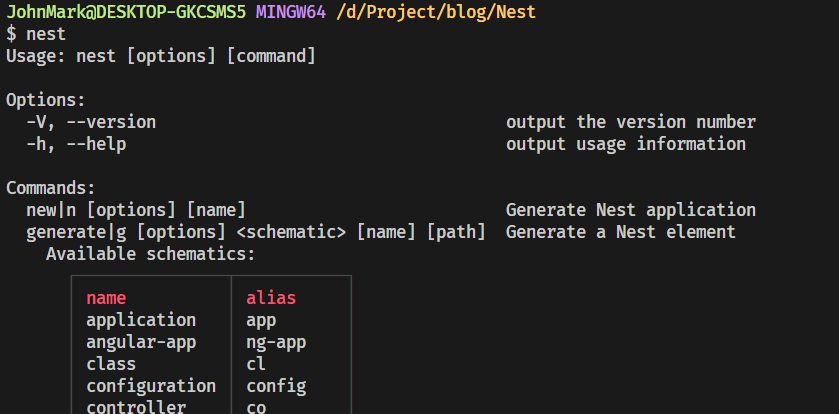Click 'controller' in name column
This screenshot has width=839, height=414.
click(136, 407)
